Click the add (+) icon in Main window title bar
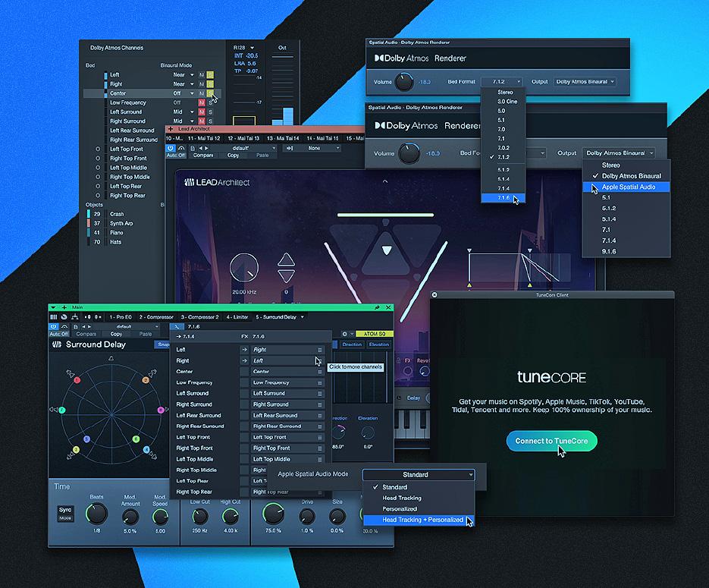The height and width of the screenshot is (588, 709). point(64,307)
